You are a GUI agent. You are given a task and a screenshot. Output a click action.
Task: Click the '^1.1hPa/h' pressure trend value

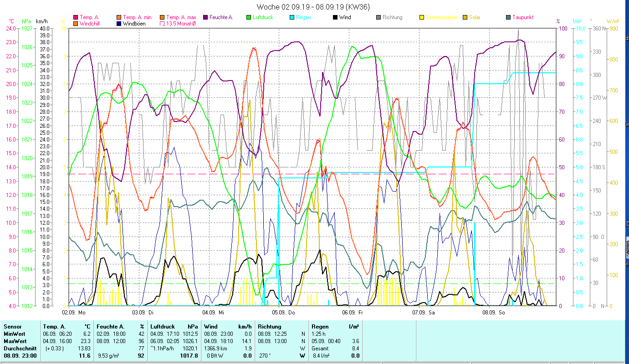point(163,349)
